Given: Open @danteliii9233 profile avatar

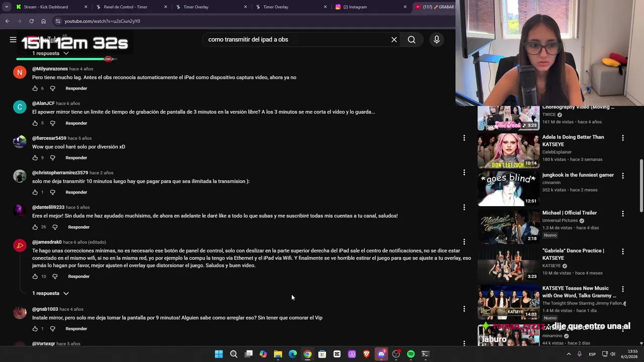Looking at the screenshot, I should click(x=20, y=211).
